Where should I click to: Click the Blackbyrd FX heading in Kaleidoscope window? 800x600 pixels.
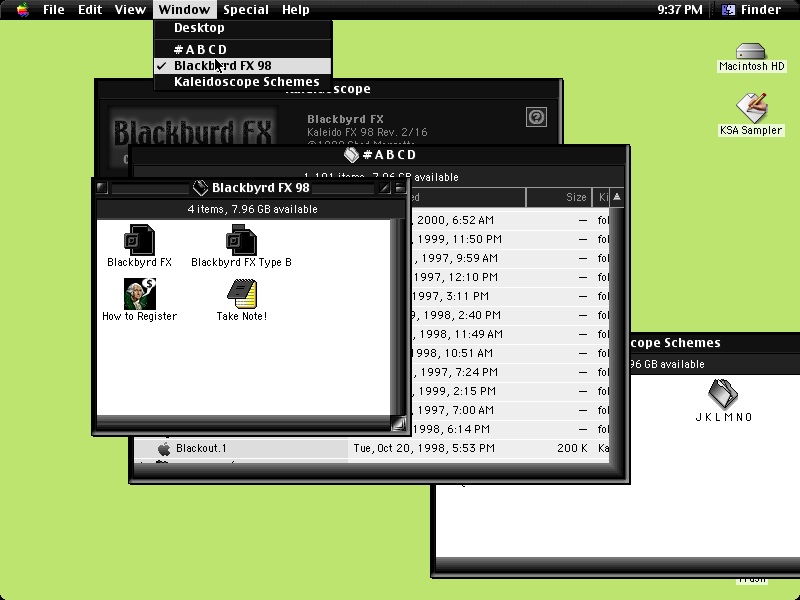(x=345, y=119)
